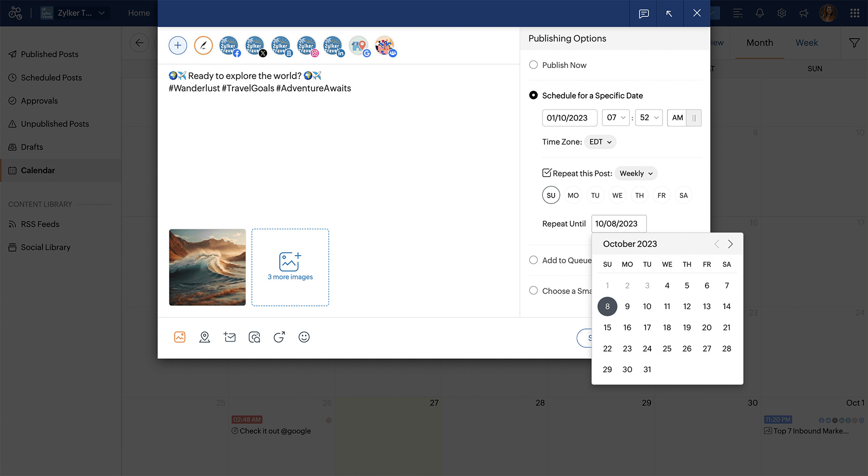Click the orange quill compose icon
This screenshot has height=476, width=868.
click(203, 45)
